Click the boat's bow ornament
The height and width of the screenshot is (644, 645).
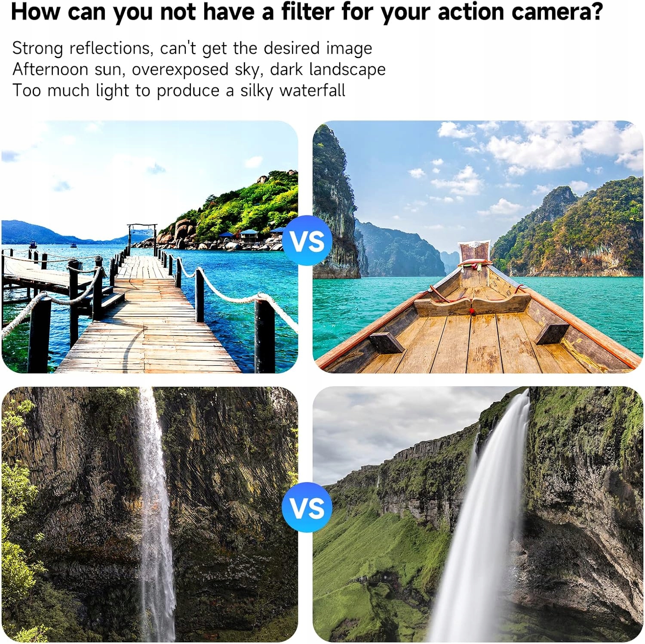pos(474,252)
